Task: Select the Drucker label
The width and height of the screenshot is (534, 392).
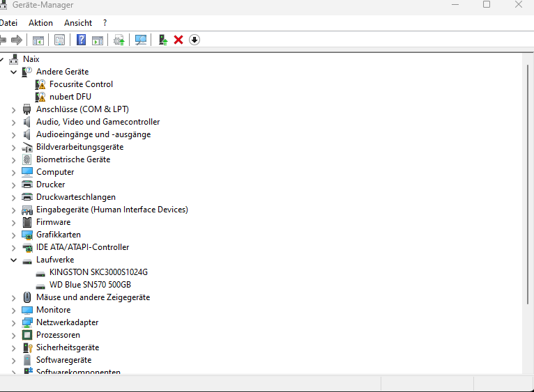Action: coord(51,185)
